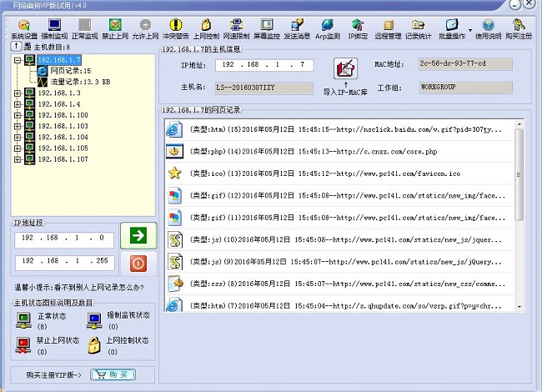Collapse the 192.168.1.7 tree node
Screen dimensions: 542x392
pos(18,60)
